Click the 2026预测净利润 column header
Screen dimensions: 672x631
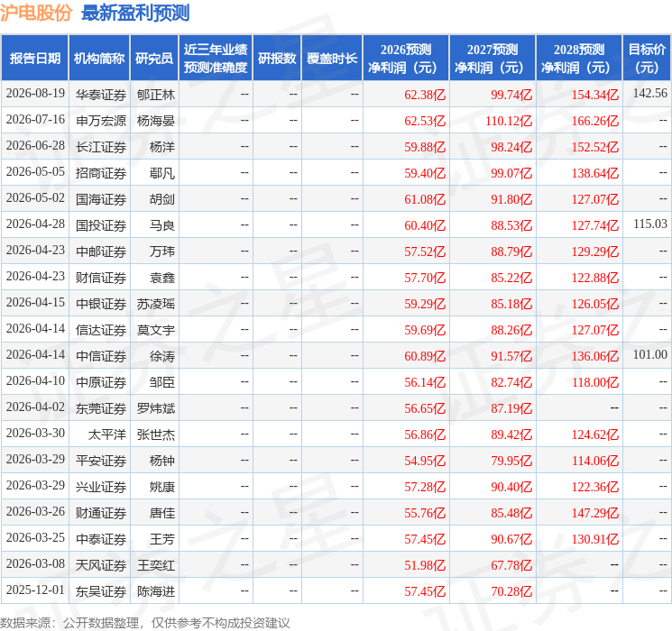tap(406, 59)
